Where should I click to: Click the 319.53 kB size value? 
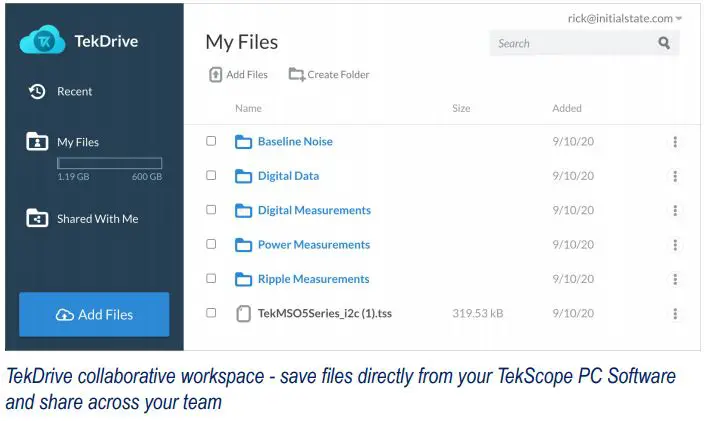tap(478, 313)
